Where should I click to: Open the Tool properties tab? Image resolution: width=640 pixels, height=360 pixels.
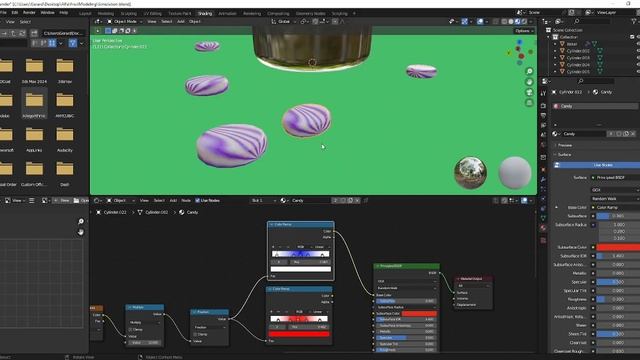543,93
